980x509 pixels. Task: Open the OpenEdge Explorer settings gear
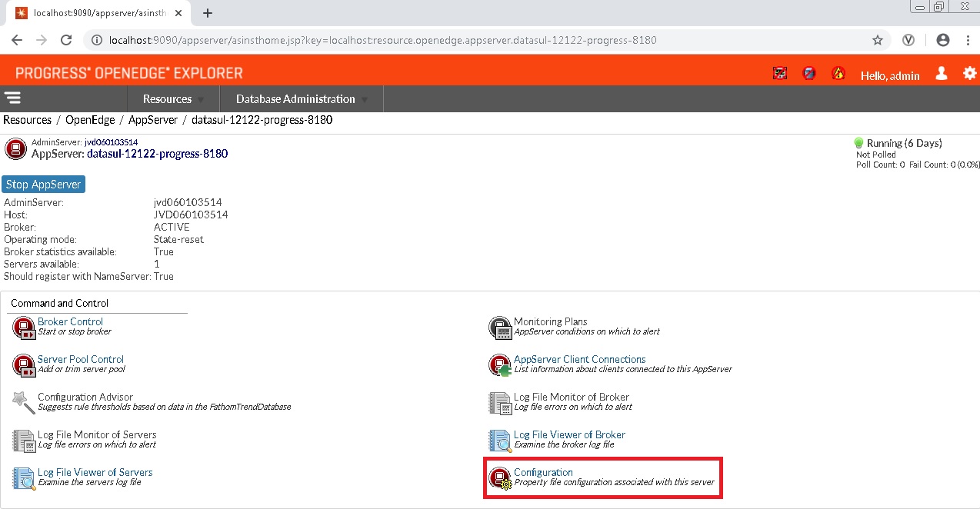[x=969, y=73]
